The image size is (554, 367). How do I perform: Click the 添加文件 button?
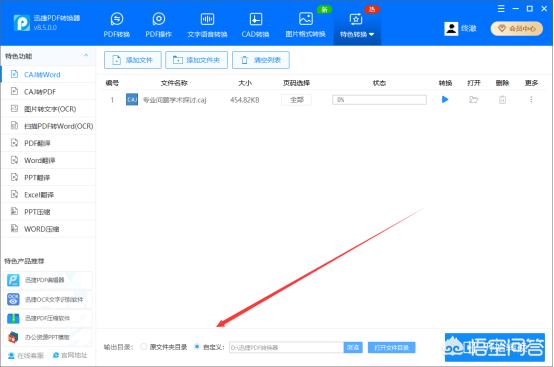coord(132,60)
